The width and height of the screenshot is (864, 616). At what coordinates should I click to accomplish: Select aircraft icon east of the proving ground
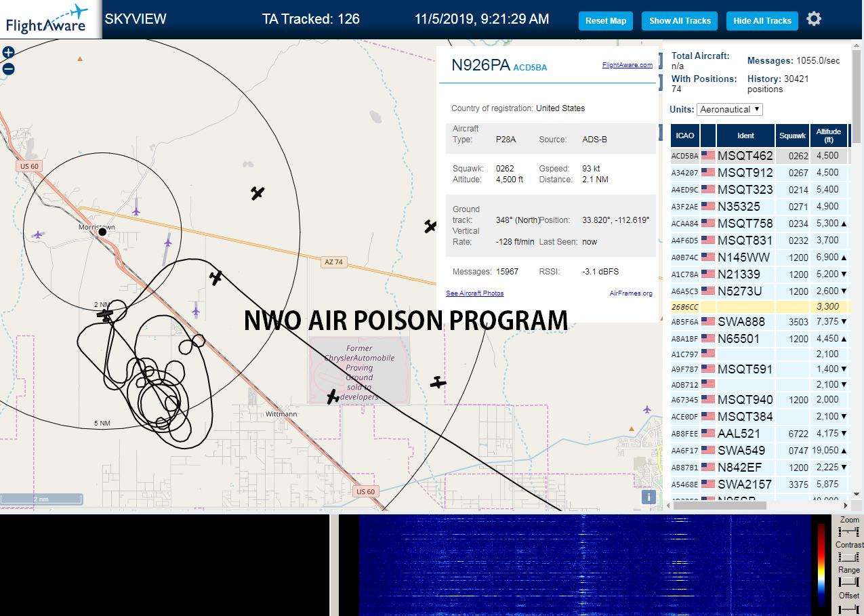pyautogui.click(x=438, y=383)
